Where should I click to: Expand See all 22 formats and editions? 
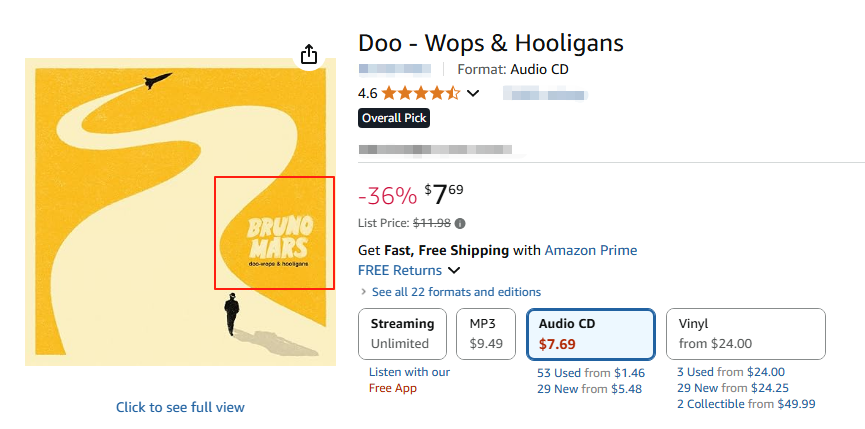[x=455, y=292]
